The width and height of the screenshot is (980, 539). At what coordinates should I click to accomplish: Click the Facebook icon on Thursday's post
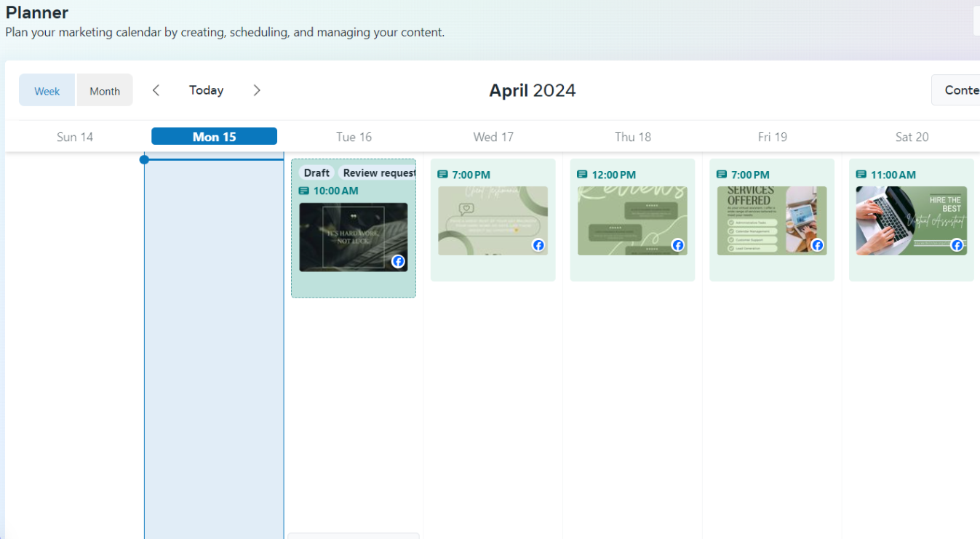click(678, 245)
